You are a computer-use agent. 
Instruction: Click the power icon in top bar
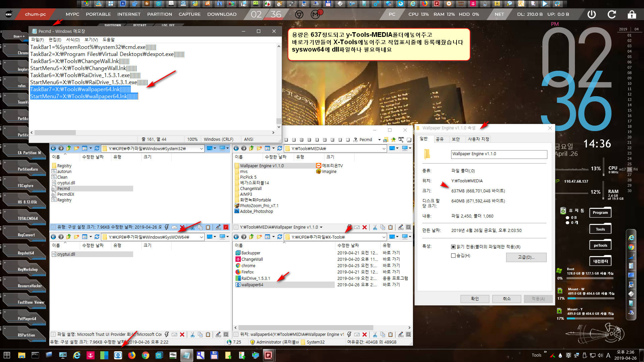tap(592, 14)
